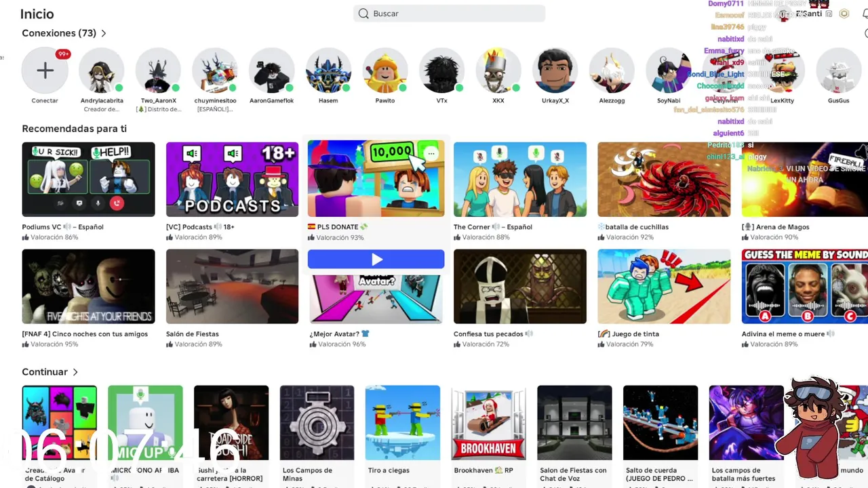Open Creador de Avatar de Catálogo tile
868x488 pixels.
point(59,423)
